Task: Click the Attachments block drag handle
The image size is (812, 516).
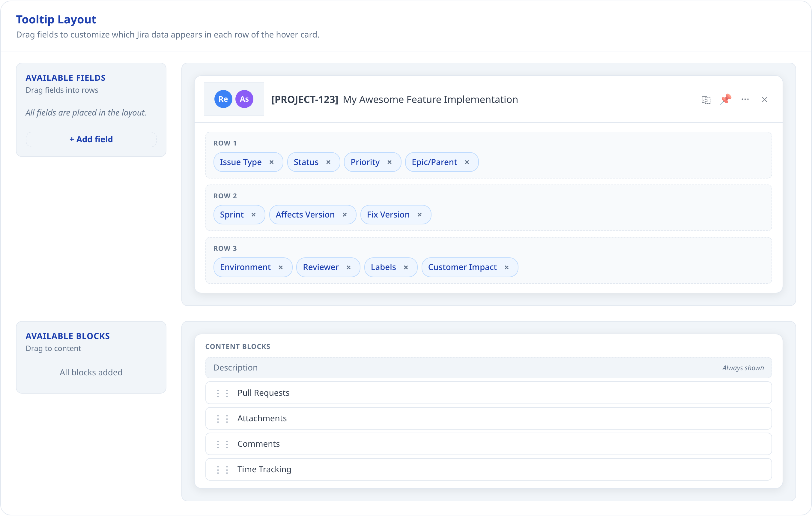Action: (x=222, y=419)
